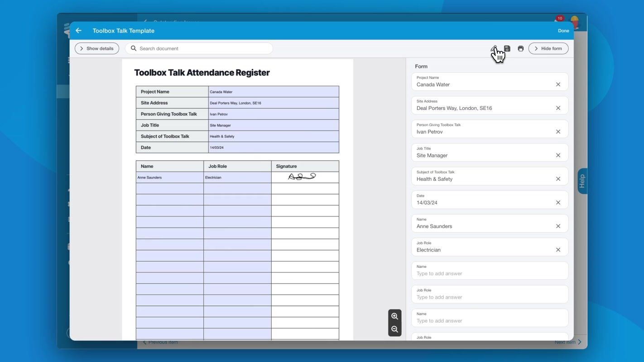The image size is (644, 362).
Task: Open the Help side tab
Action: point(582,181)
